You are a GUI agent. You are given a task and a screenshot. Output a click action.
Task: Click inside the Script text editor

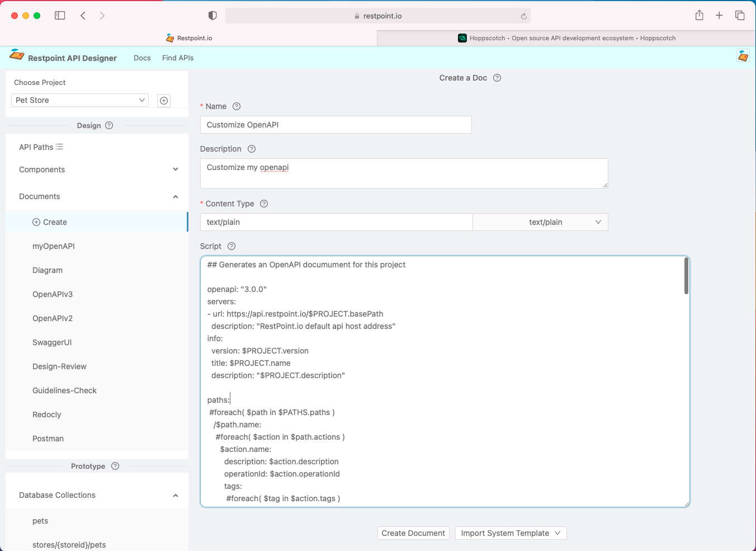pyautogui.click(x=445, y=382)
